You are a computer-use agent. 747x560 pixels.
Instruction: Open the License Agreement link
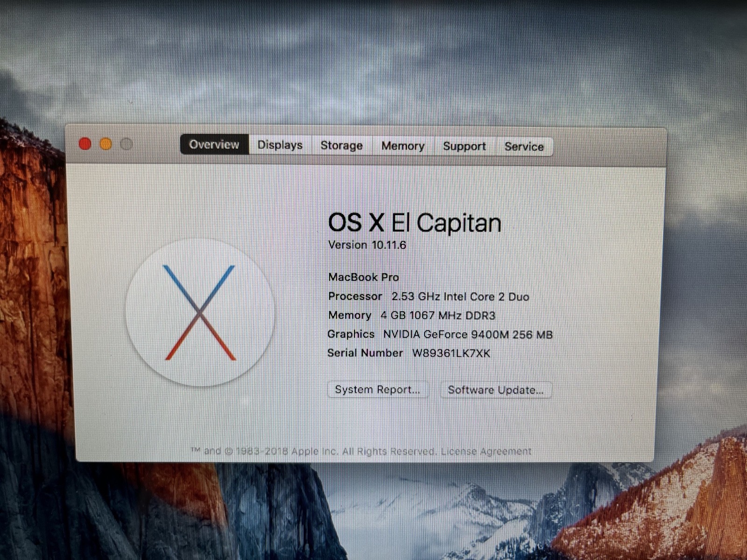coord(486,451)
